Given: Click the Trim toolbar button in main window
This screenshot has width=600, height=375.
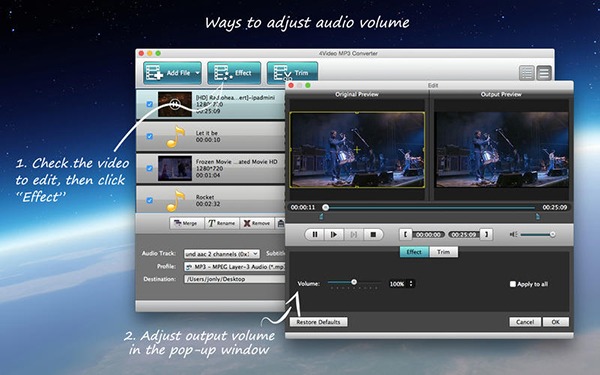Looking at the screenshot, I should tap(292, 73).
